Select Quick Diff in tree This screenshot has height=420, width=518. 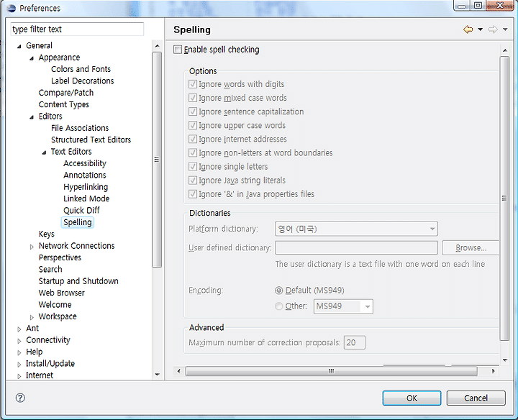click(81, 210)
